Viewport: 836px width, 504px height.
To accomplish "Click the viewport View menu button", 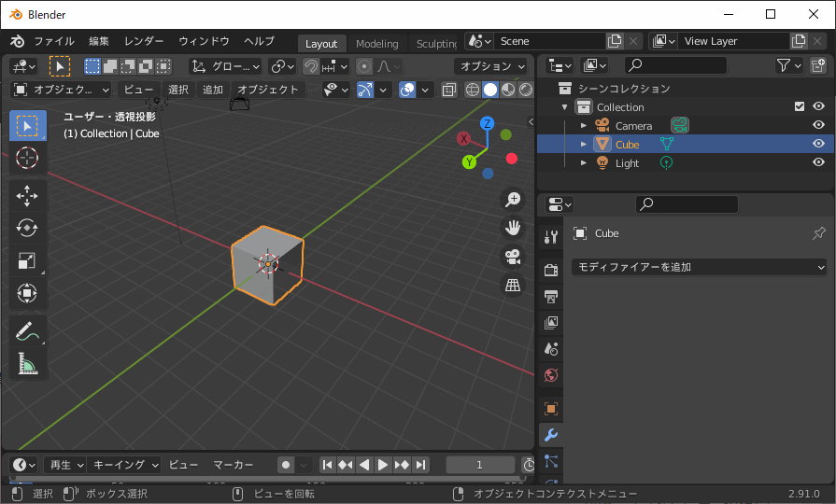I will [x=138, y=90].
